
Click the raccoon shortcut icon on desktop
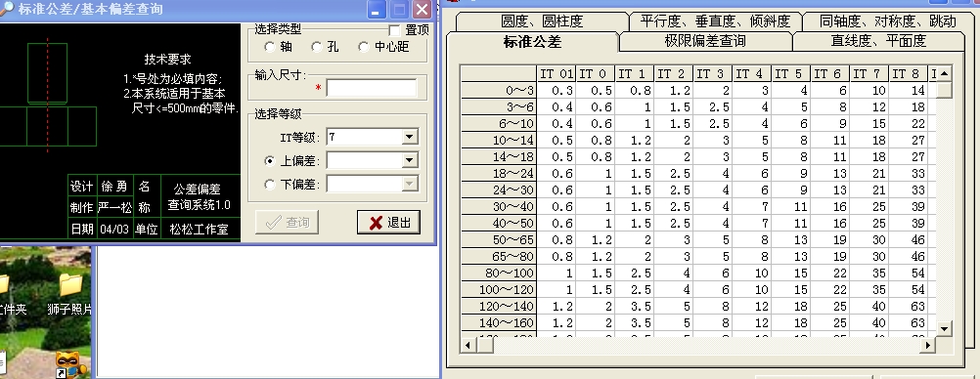pyautogui.click(x=68, y=364)
